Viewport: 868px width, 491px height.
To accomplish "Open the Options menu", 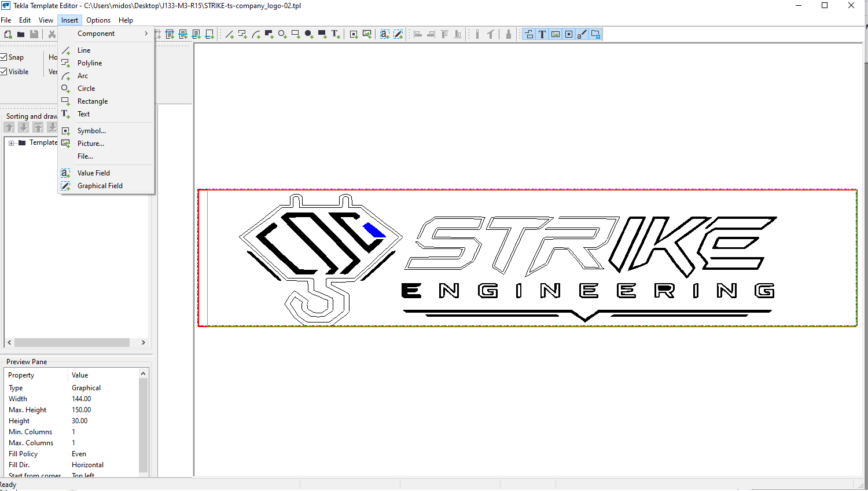I will coord(98,20).
